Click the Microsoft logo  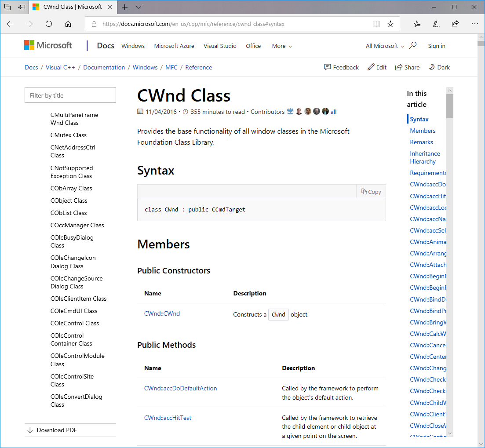click(x=48, y=45)
